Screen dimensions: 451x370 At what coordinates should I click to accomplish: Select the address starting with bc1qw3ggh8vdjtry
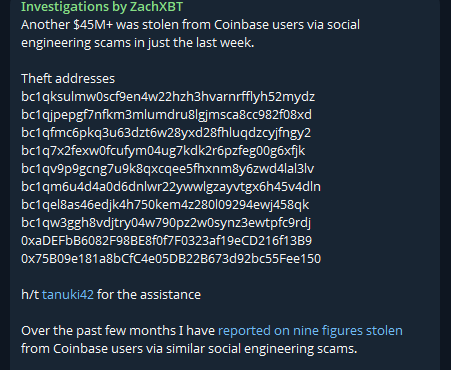point(166,223)
